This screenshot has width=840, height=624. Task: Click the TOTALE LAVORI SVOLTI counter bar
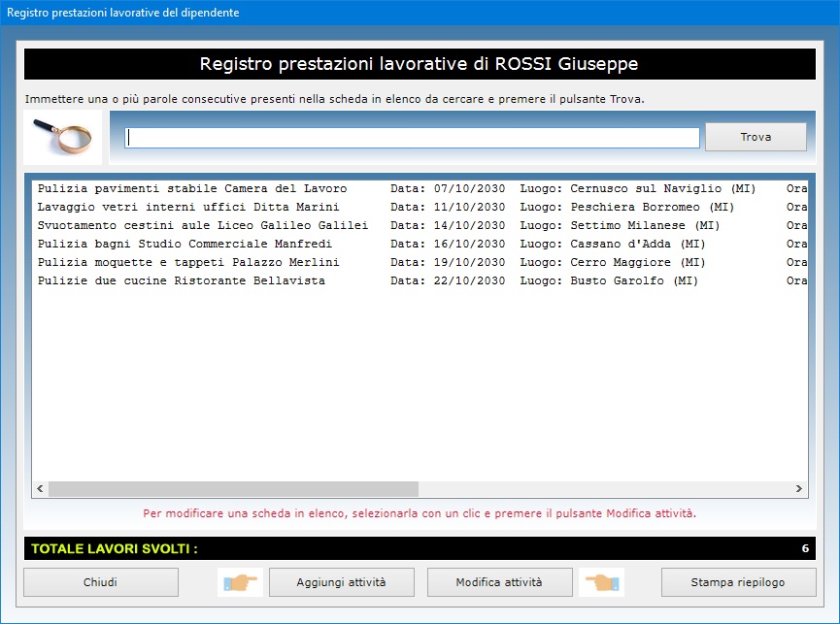point(420,548)
